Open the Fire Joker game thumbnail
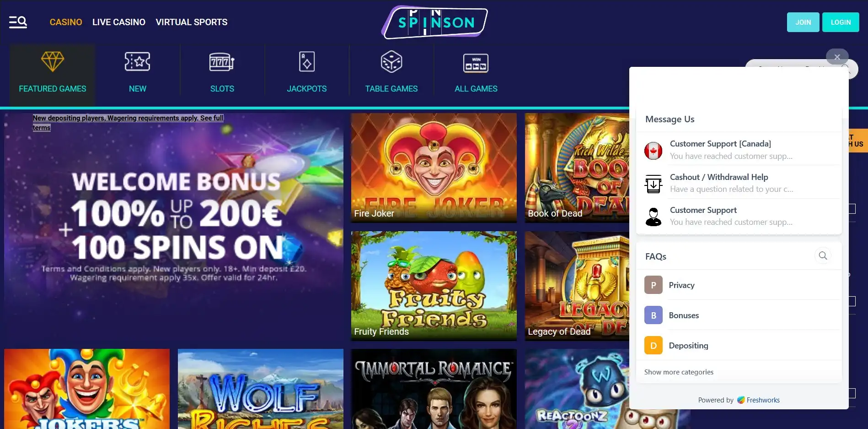This screenshot has height=429, width=868. click(x=434, y=168)
